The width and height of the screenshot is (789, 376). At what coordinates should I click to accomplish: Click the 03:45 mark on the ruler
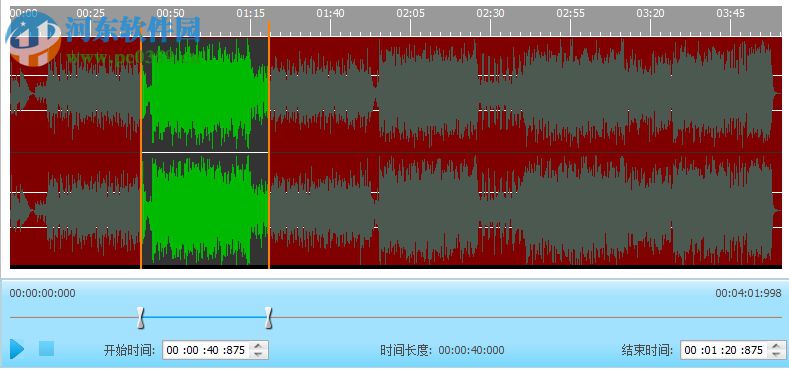[x=731, y=14]
